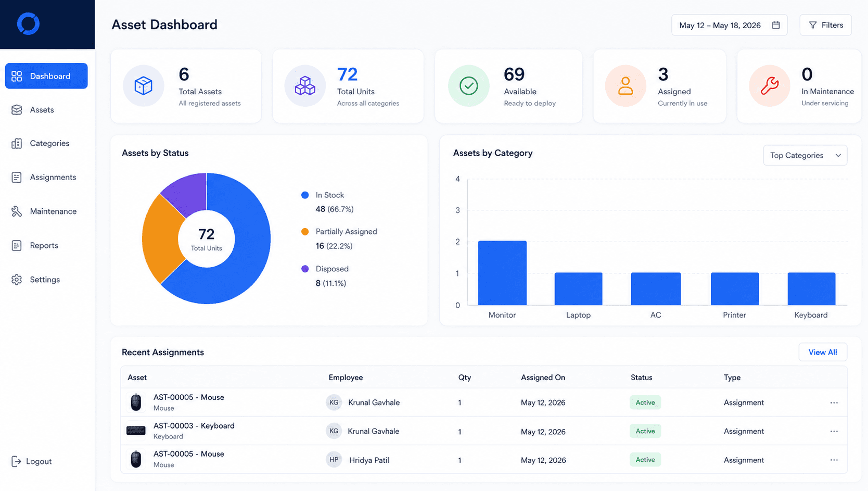Click the Active badge in AST-00003 row
This screenshot has width=868, height=491.
click(x=645, y=431)
